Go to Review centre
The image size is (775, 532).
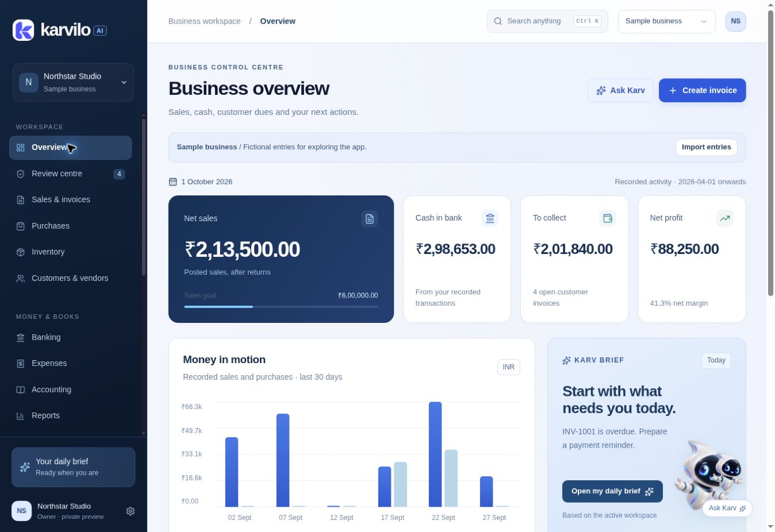coord(71,174)
